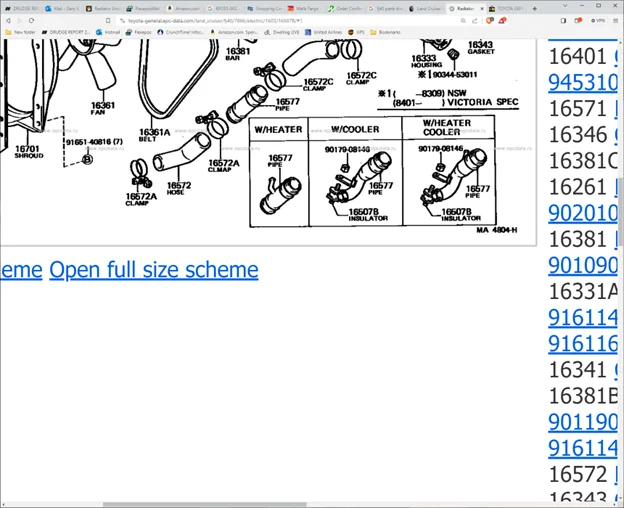
Task: Click the bookmark icon beside the address bar
Action: coord(108,20)
